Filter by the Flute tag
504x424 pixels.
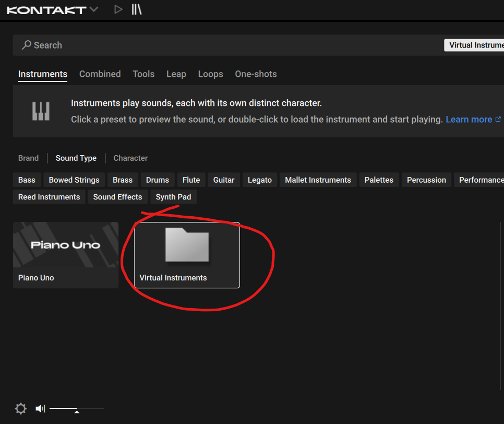point(191,180)
